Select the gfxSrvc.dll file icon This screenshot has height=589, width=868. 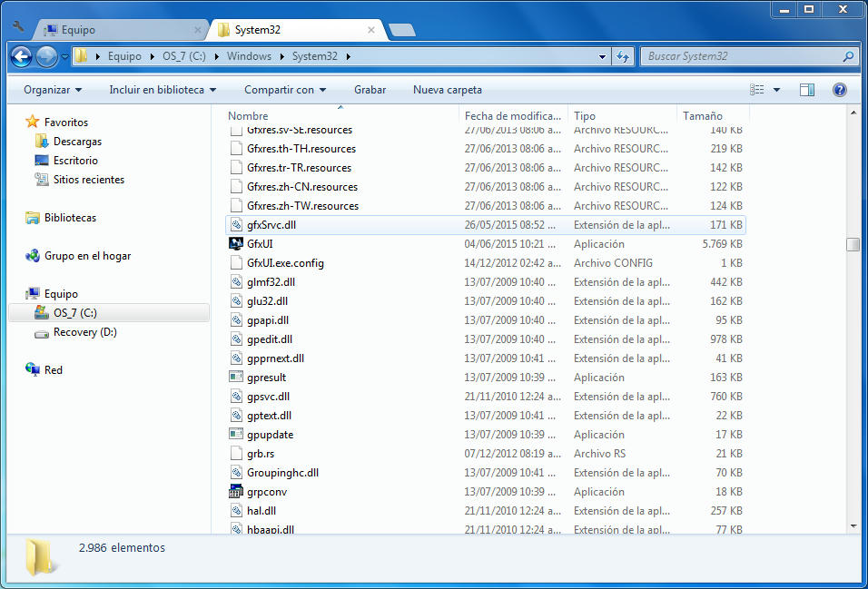click(x=236, y=225)
